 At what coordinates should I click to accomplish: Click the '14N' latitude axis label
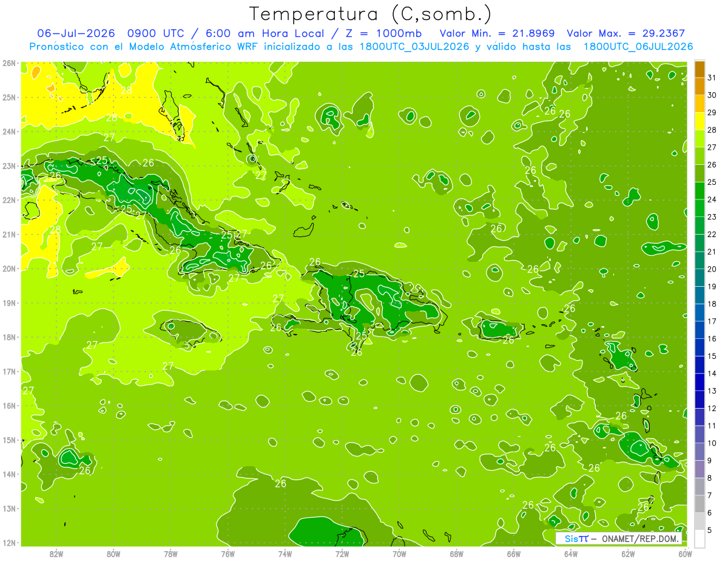(x=8, y=474)
